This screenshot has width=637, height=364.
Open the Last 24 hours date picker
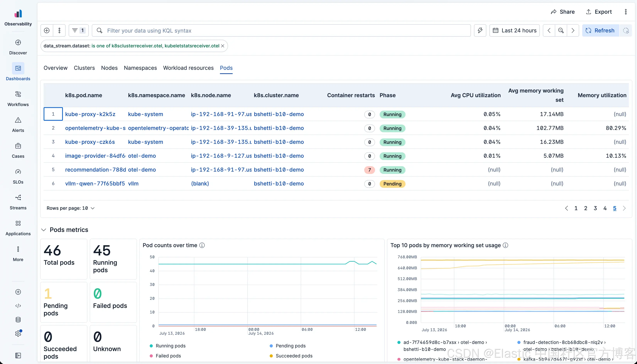(514, 30)
